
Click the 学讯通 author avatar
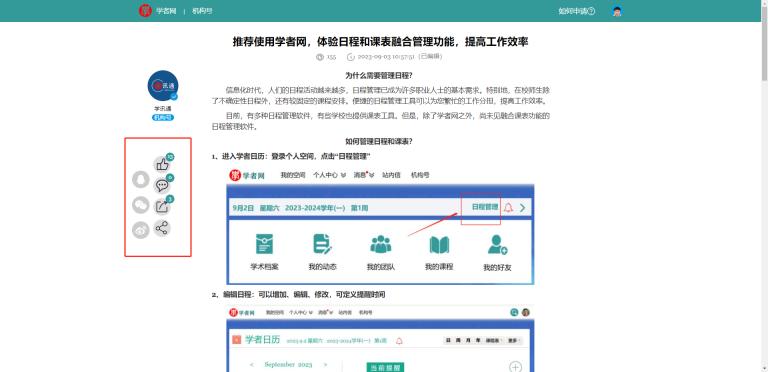pos(163,86)
